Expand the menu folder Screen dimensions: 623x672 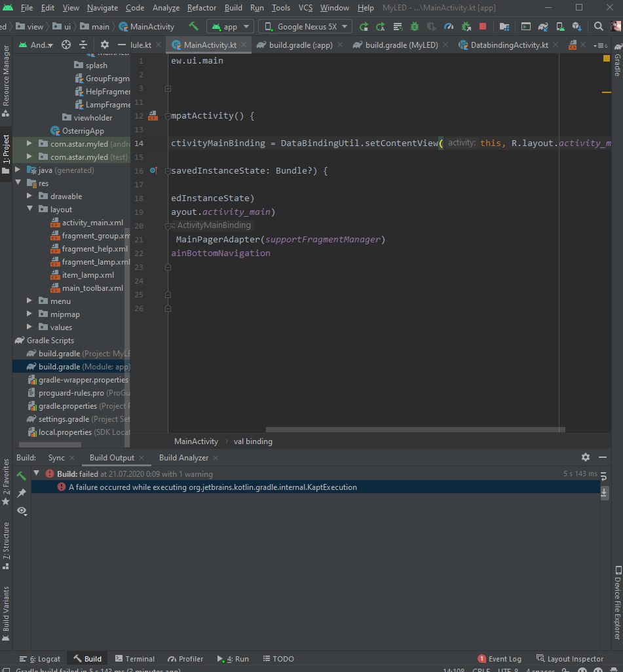click(29, 301)
